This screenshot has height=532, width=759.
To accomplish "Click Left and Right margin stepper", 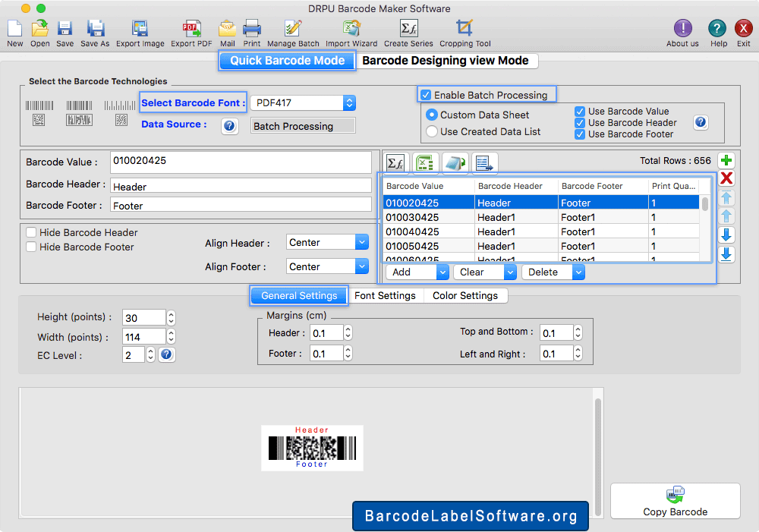I will 578,354.
